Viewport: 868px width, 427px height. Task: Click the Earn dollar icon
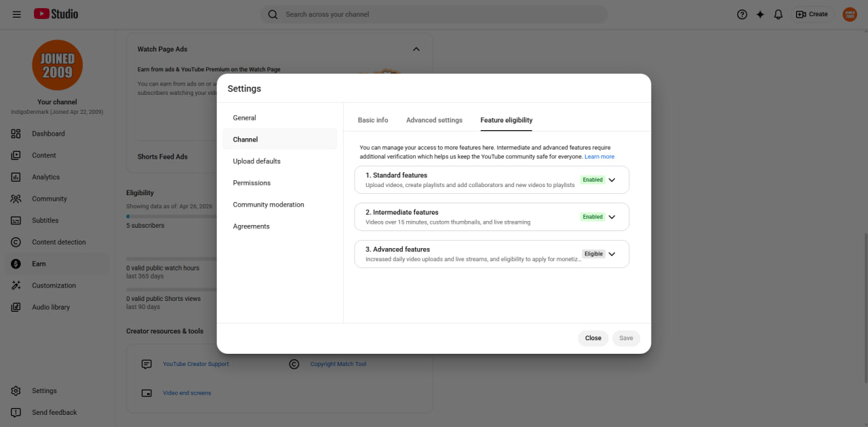coord(16,264)
